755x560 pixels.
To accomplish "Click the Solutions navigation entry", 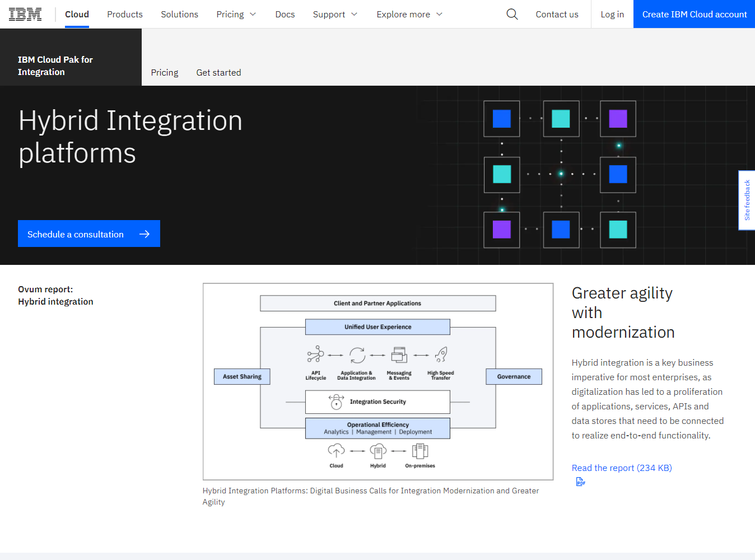I will point(179,14).
